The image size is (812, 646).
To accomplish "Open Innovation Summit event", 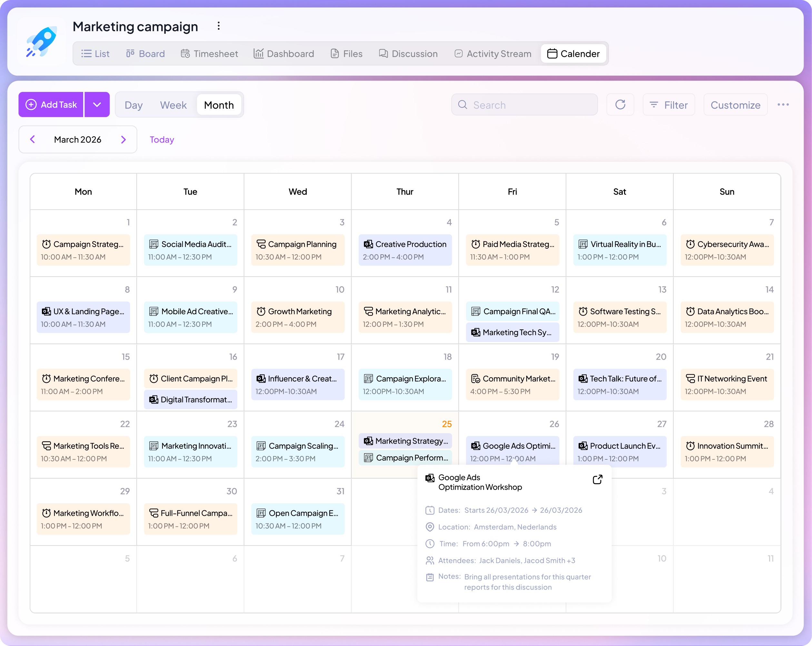I will [727, 452].
